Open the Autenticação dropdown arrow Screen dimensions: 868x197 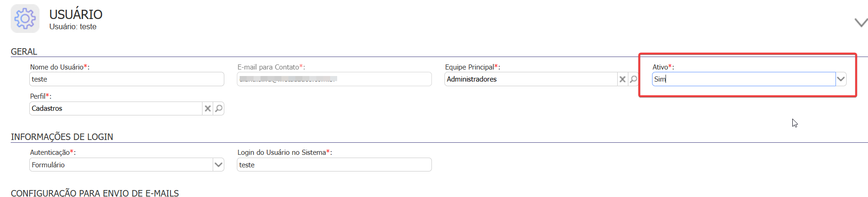point(218,165)
